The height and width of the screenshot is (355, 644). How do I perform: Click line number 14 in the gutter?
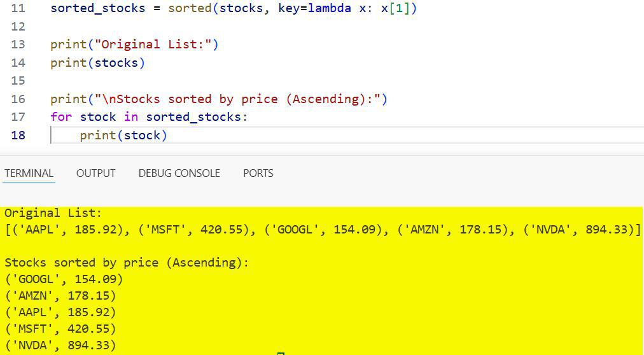[18, 63]
